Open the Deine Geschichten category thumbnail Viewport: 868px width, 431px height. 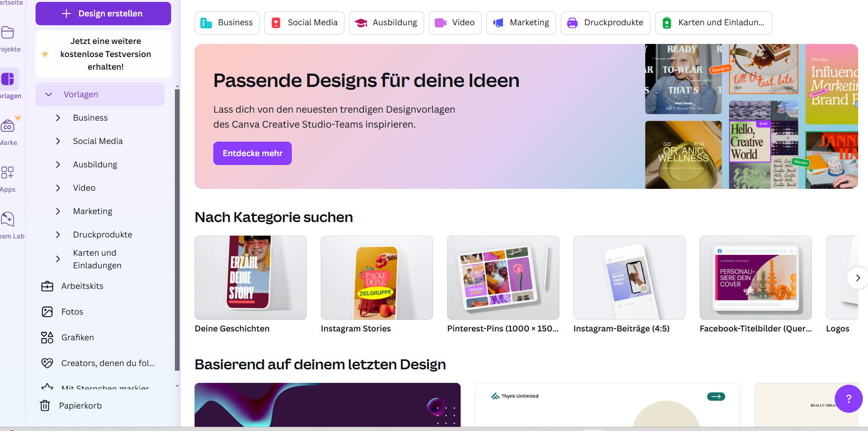pyautogui.click(x=251, y=278)
